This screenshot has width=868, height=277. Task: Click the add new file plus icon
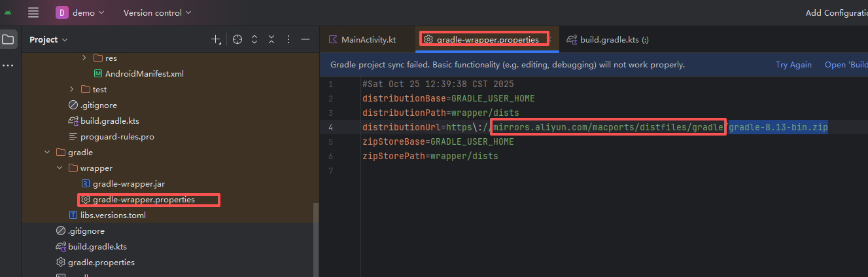[x=217, y=40]
